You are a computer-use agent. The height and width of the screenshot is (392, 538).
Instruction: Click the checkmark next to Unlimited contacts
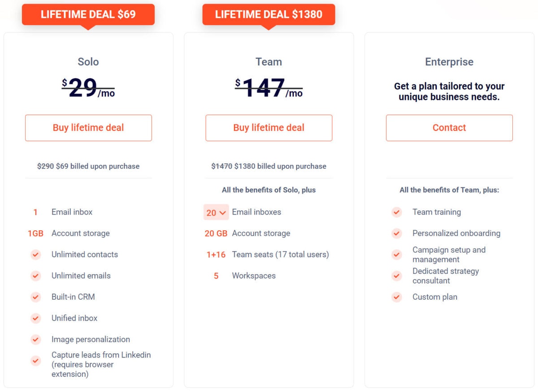tap(35, 254)
